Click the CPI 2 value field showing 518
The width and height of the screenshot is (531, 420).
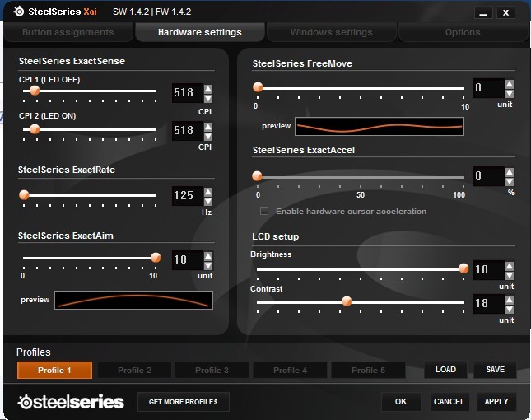pos(188,131)
